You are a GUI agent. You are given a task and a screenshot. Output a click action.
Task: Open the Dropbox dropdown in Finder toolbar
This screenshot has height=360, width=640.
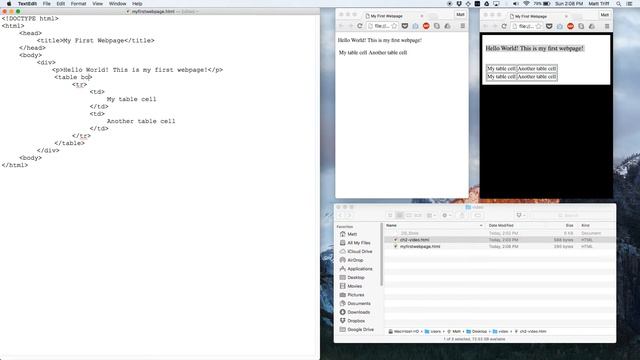(x=521, y=215)
